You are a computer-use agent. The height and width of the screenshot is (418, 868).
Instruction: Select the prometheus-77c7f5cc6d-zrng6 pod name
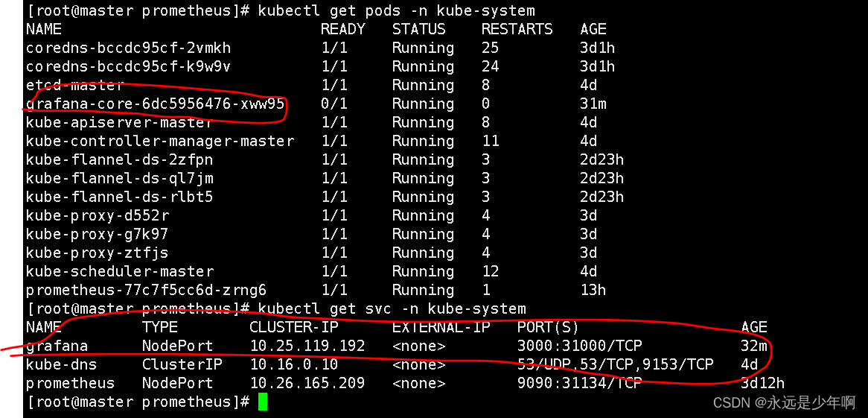coord(146,290)
